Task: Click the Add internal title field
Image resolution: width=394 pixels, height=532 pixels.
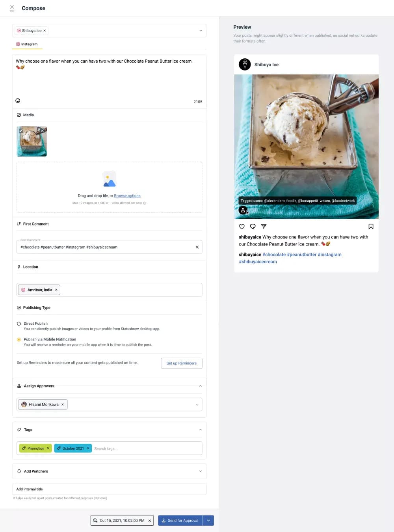Action: (x=110, y=489)
